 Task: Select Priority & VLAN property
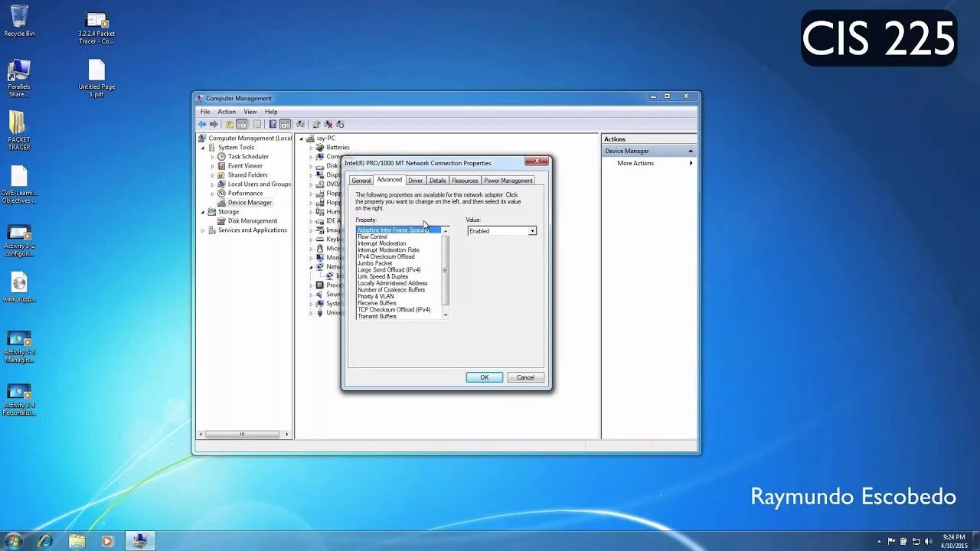coord(375,296)
